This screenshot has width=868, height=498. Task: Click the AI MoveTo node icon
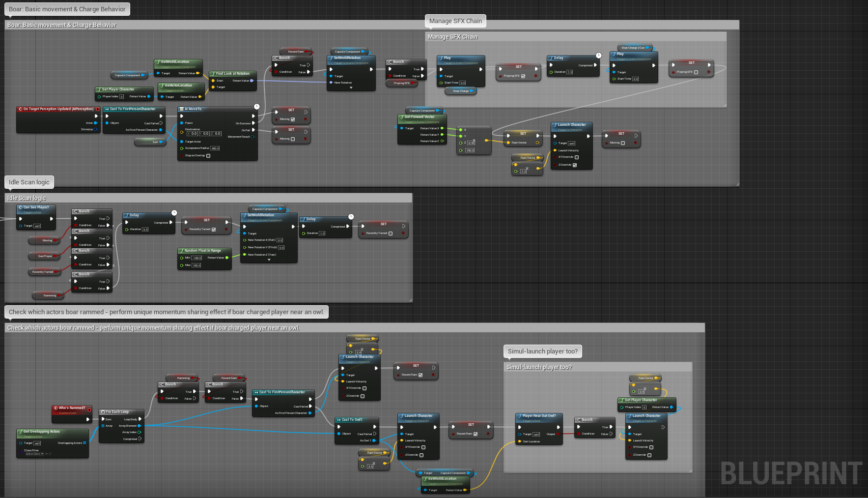click(181, 109)
